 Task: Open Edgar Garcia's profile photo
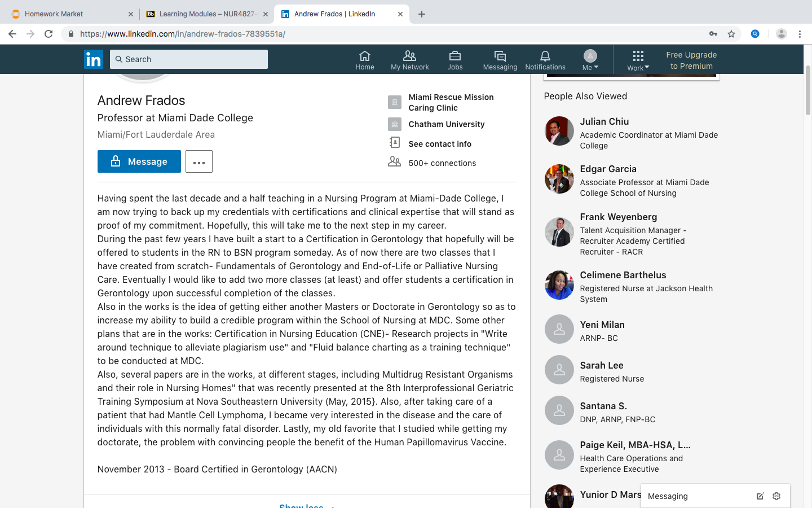(x=559, y=179)
